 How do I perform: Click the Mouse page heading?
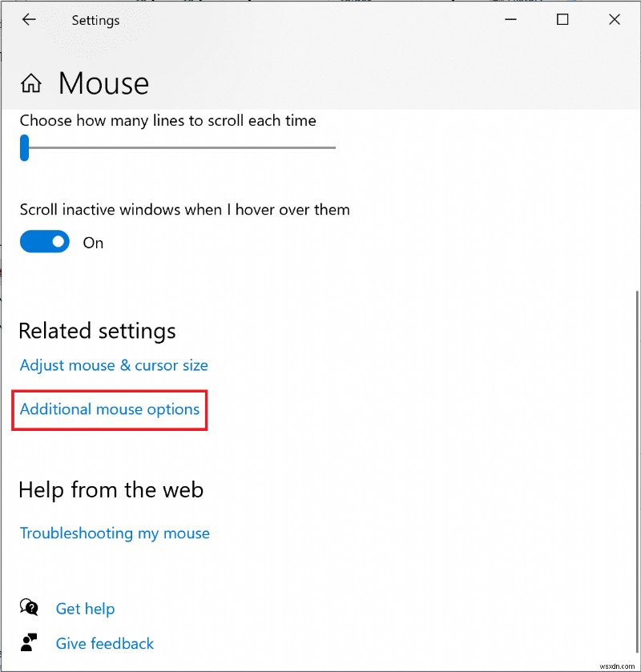coord(103,82)
